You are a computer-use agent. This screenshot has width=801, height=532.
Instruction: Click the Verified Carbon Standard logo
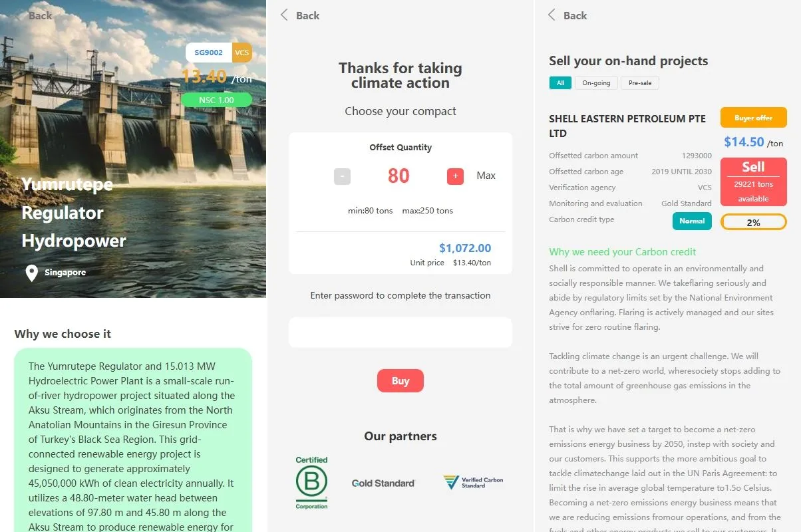click(474, 483)
